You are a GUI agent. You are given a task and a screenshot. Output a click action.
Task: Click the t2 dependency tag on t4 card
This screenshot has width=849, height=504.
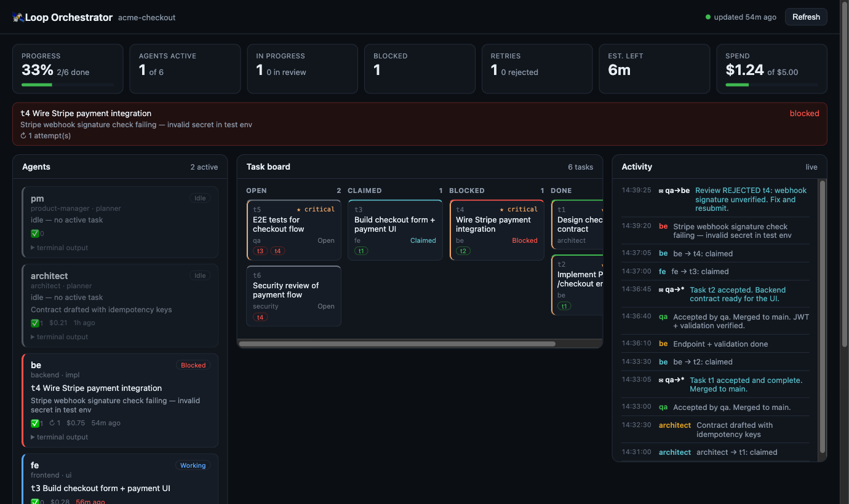pos(463,251)
